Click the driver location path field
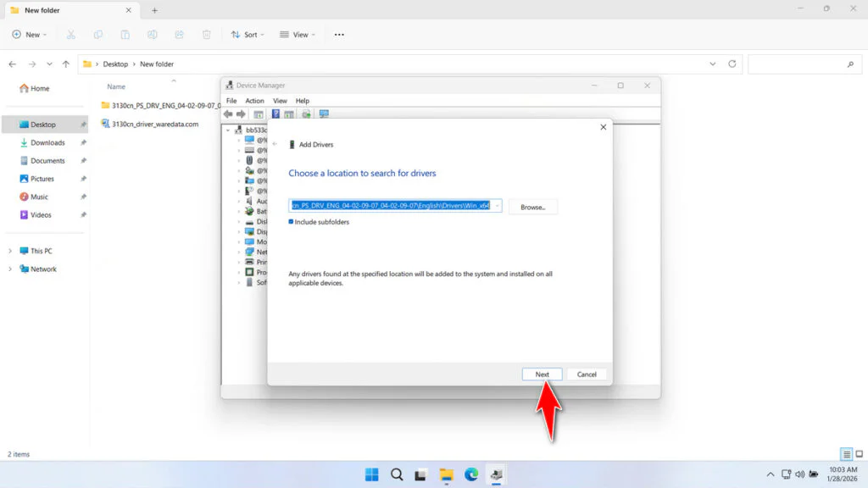This screenshot has width=868, height=488. coord(390,206)
